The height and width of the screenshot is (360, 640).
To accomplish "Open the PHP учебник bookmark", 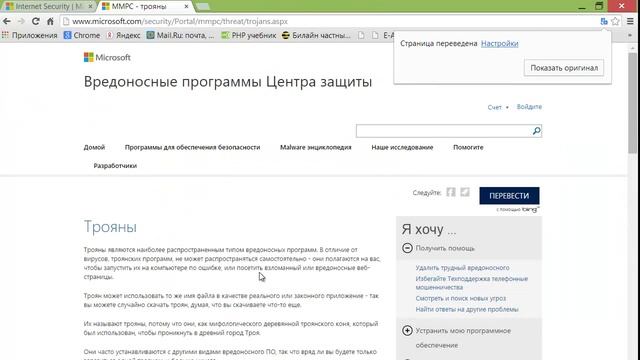I will pyautogui.click(x=249, y=36).
